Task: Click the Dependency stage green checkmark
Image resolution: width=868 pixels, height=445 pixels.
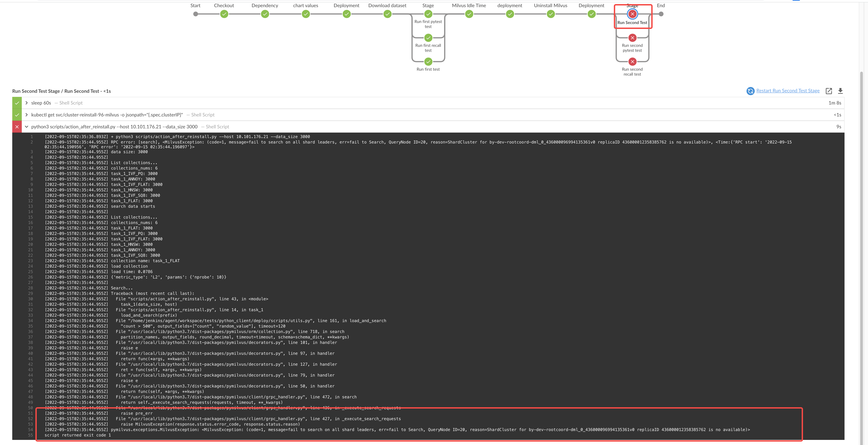Action: [265, 14]
